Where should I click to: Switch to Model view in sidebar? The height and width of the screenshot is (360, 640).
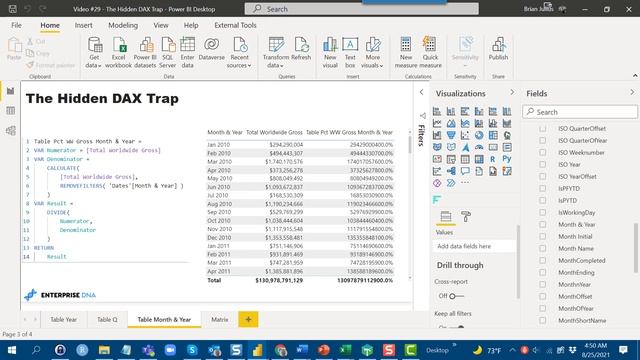click(11, 131)
